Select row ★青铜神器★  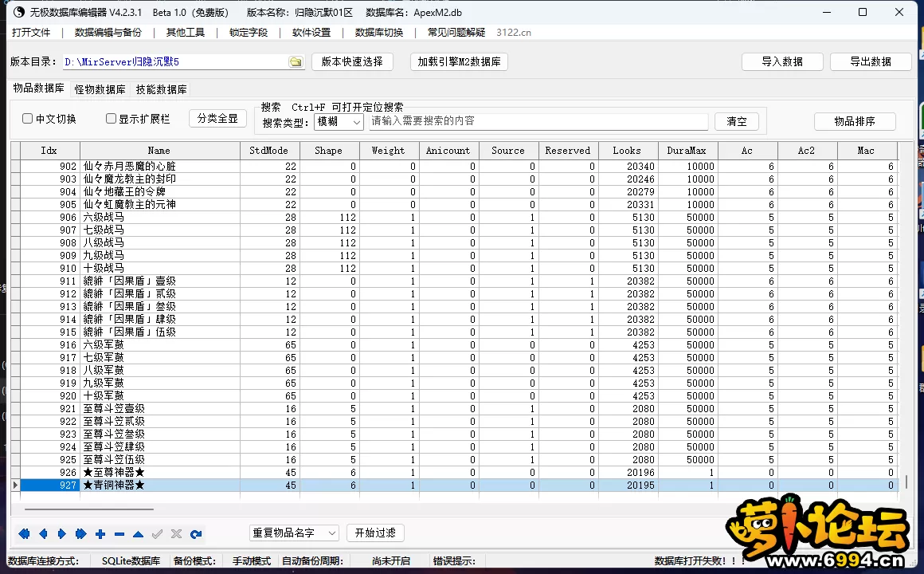pyautogui.click(x=454, y=485)
